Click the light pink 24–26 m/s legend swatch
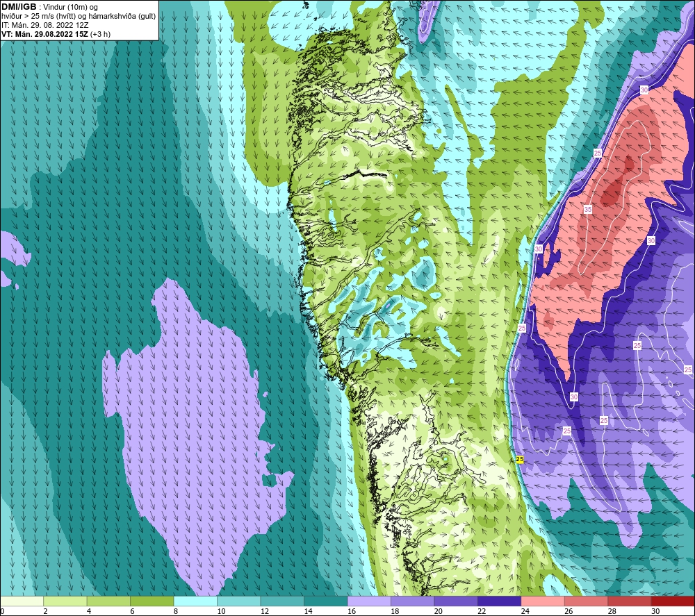This screenshot has width=695, height=616. pos(543,601)
